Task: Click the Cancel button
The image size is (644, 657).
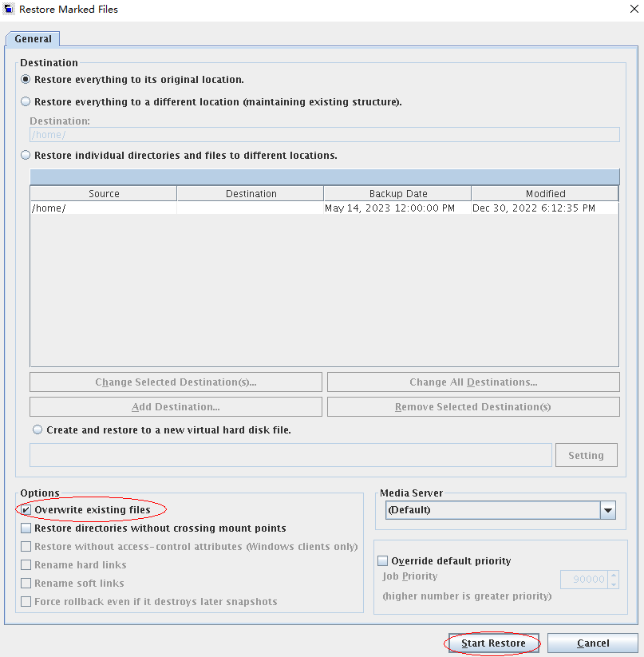Action: tap(593, 643)
